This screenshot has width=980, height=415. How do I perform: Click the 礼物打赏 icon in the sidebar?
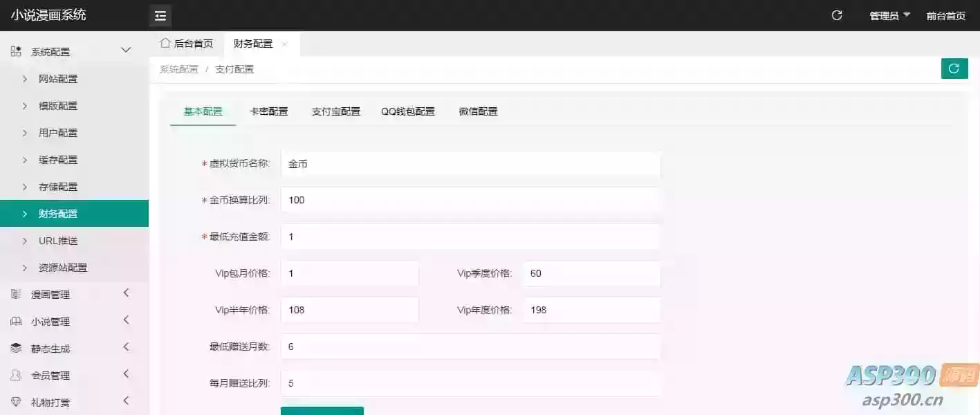coord(15,400)
